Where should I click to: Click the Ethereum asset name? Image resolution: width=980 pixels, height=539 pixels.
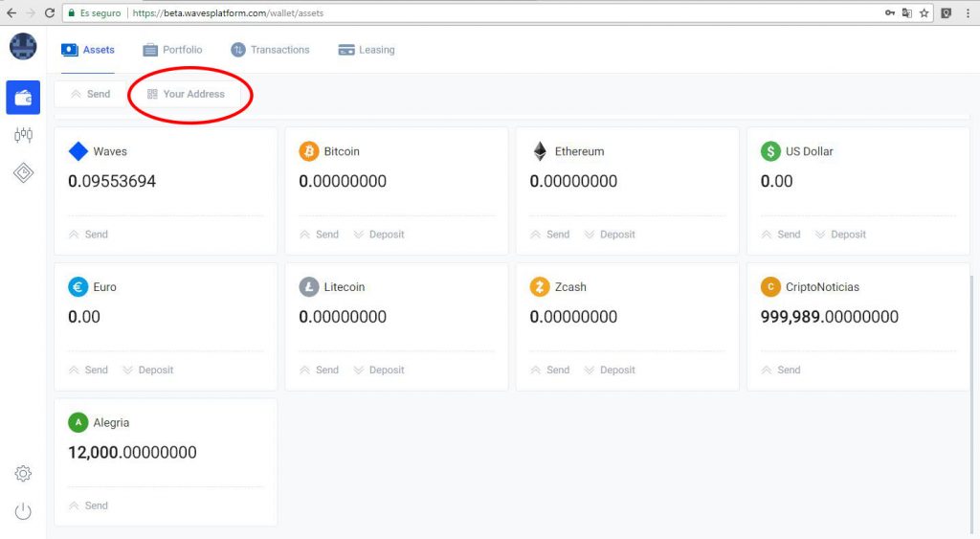579,151
